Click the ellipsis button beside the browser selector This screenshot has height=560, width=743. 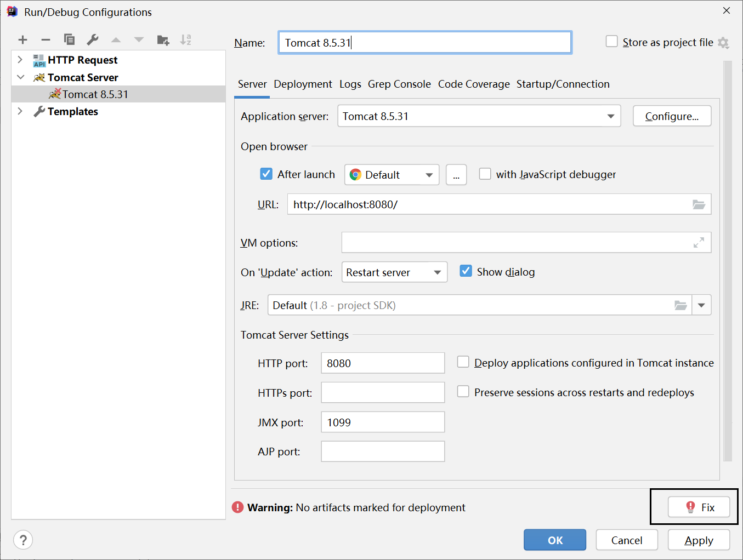[456, 175]
